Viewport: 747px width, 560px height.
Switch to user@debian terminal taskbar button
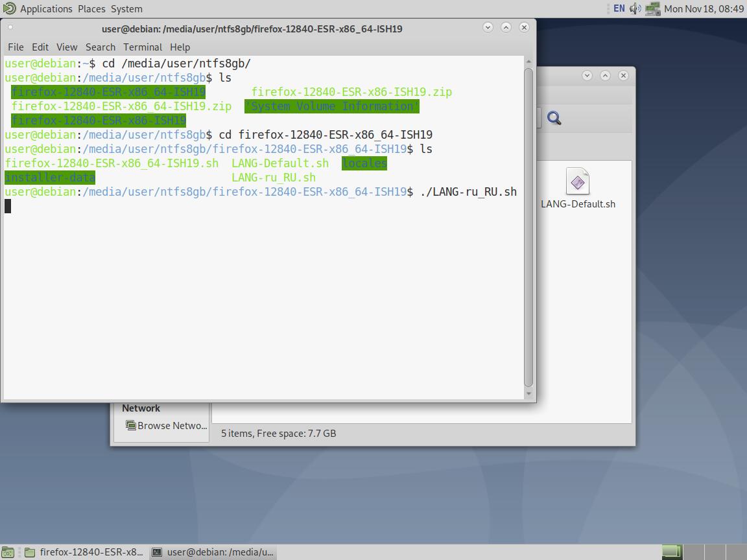pos(213,552)
